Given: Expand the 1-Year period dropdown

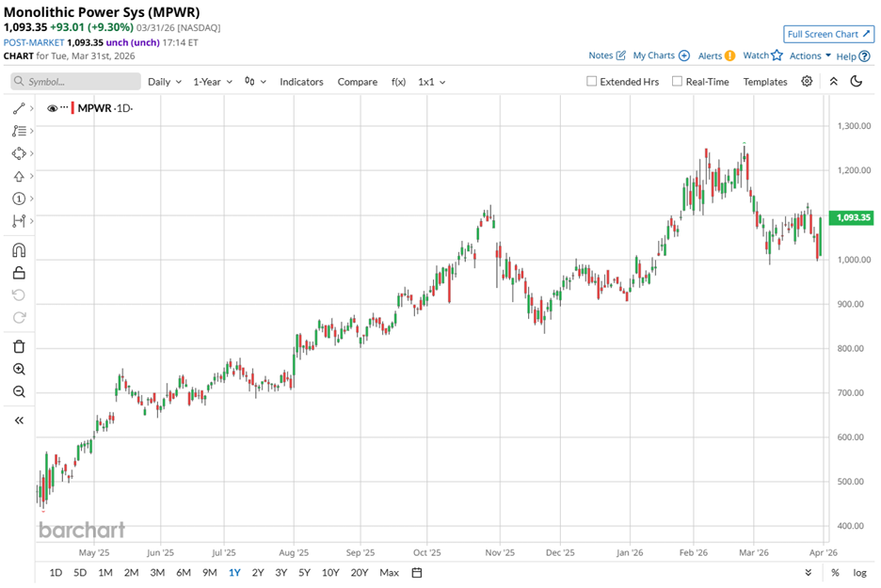Looking at the screenshot, I should coord(212,82).
